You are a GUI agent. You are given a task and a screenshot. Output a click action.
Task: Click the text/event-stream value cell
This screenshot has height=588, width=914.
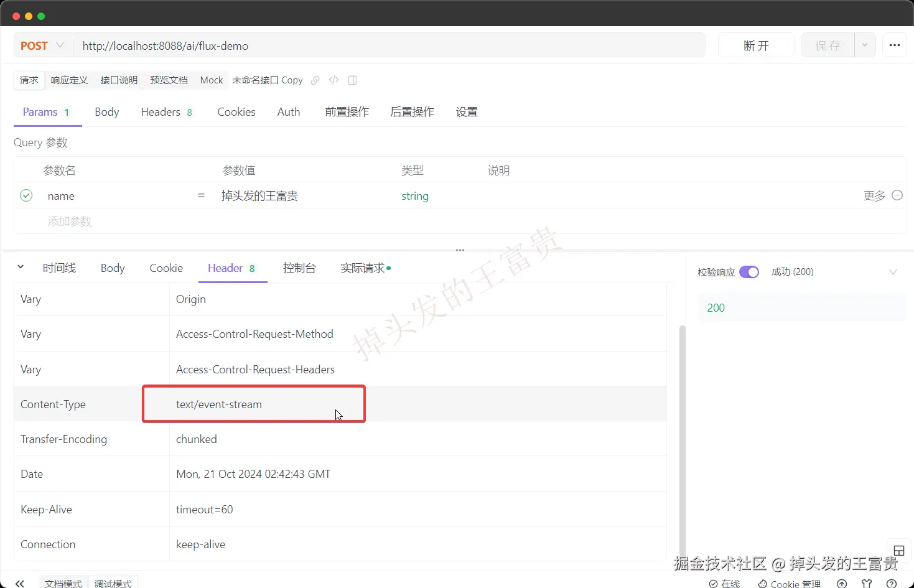tap(218, 404)
